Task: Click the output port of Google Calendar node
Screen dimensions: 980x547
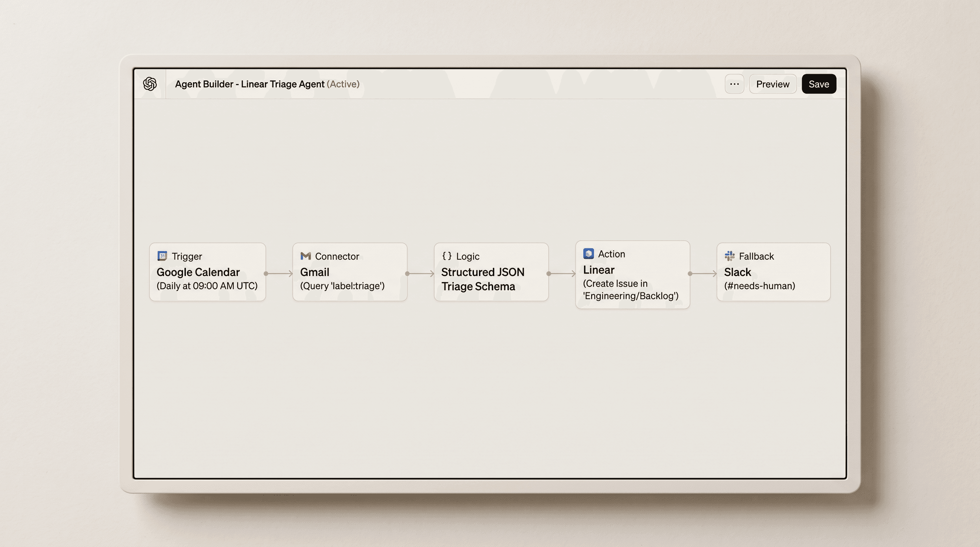Action: 266,273
